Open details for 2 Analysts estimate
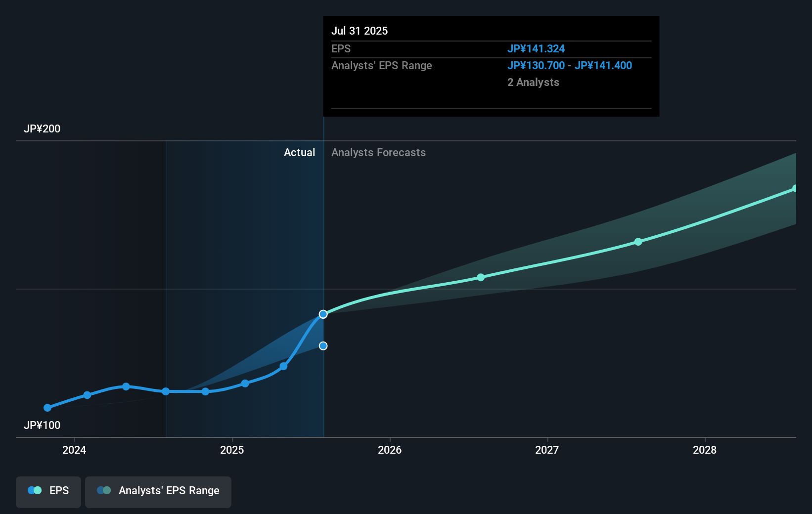The image size is (812, 514). click(533, 82)
